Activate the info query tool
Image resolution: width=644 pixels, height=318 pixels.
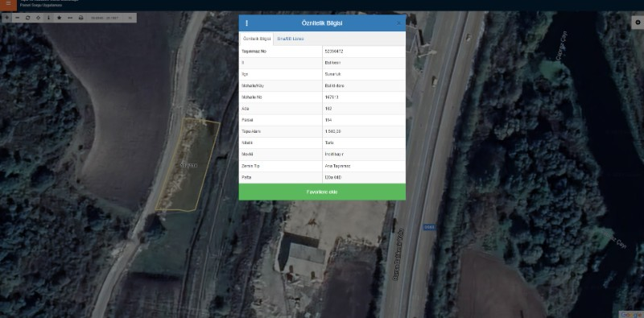(x=49, y=18)
